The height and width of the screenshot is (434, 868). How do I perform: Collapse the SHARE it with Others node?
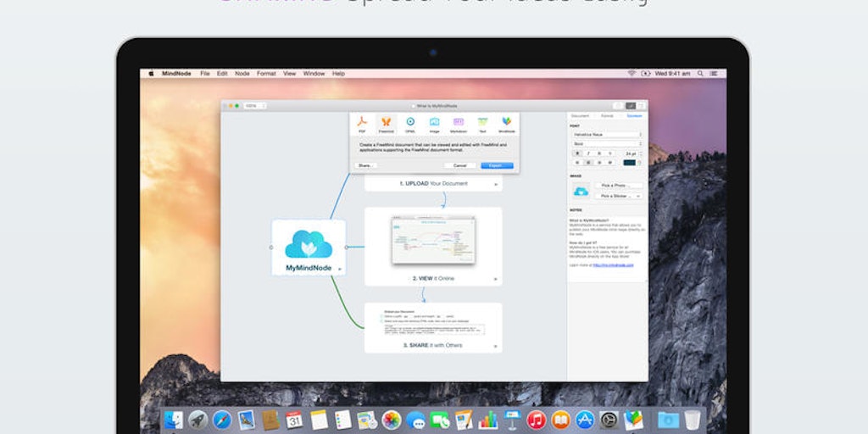(x=495, y=346)
